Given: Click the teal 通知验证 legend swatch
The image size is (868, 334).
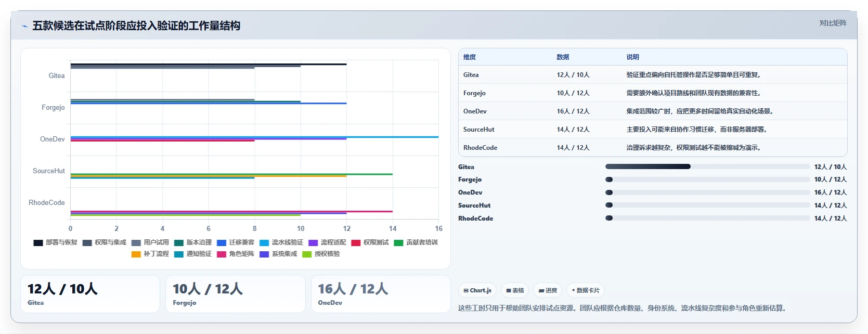Looking at the screenshot, I should click(x=178, y=254).
